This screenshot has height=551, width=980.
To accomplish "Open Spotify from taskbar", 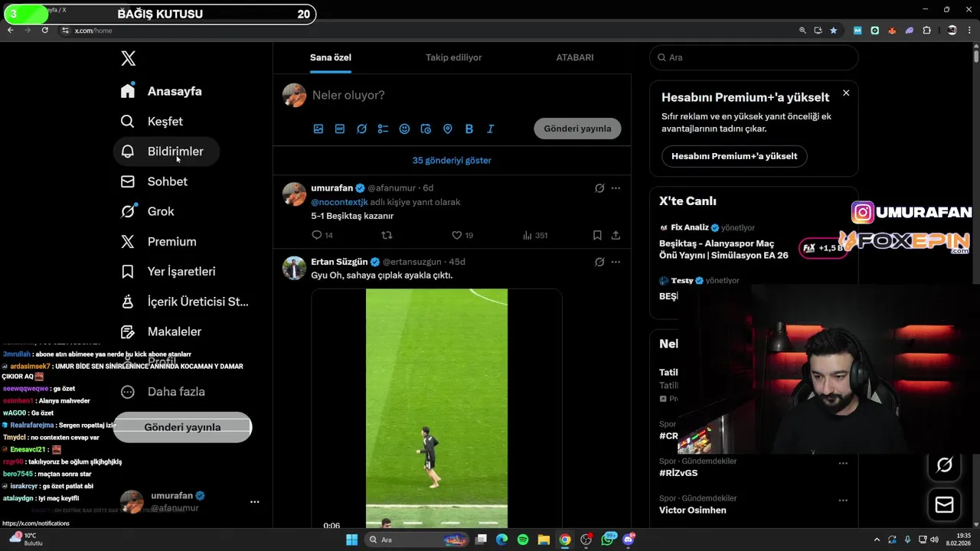I will tap(523, 540).
